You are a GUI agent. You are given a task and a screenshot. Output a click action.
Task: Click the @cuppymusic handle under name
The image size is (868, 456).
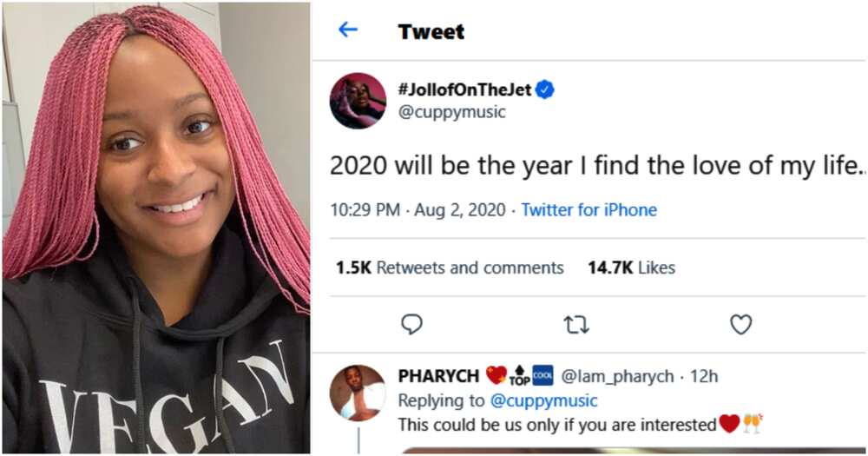tap(451, 112)
